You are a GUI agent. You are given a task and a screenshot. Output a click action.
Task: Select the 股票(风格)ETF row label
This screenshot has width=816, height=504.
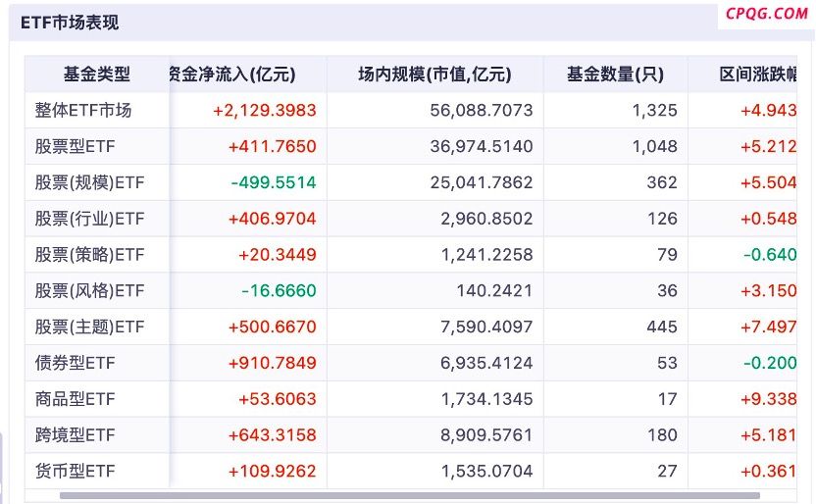(x=89, y=291)
